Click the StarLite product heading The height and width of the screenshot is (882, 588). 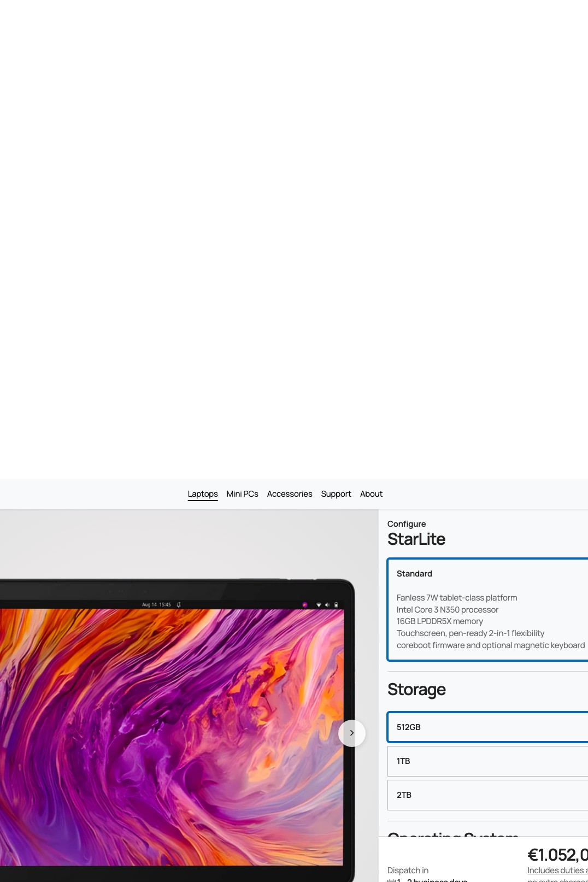click(416, 539)
